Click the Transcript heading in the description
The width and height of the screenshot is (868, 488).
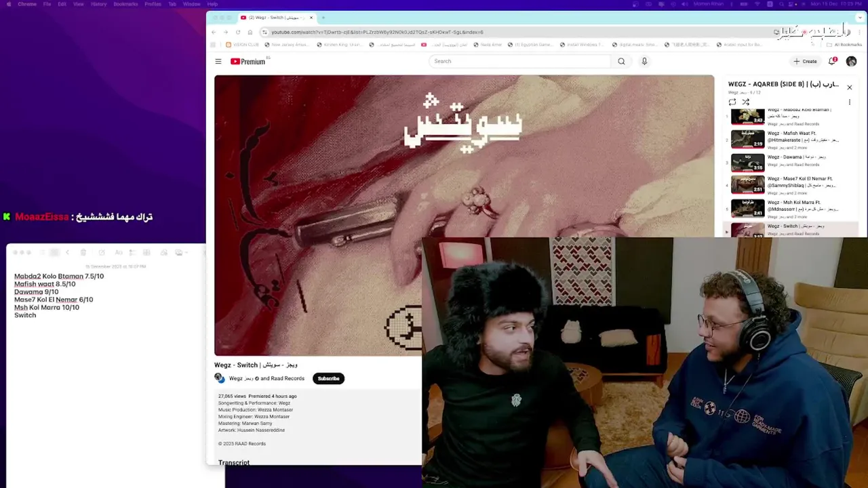point(234,462)
